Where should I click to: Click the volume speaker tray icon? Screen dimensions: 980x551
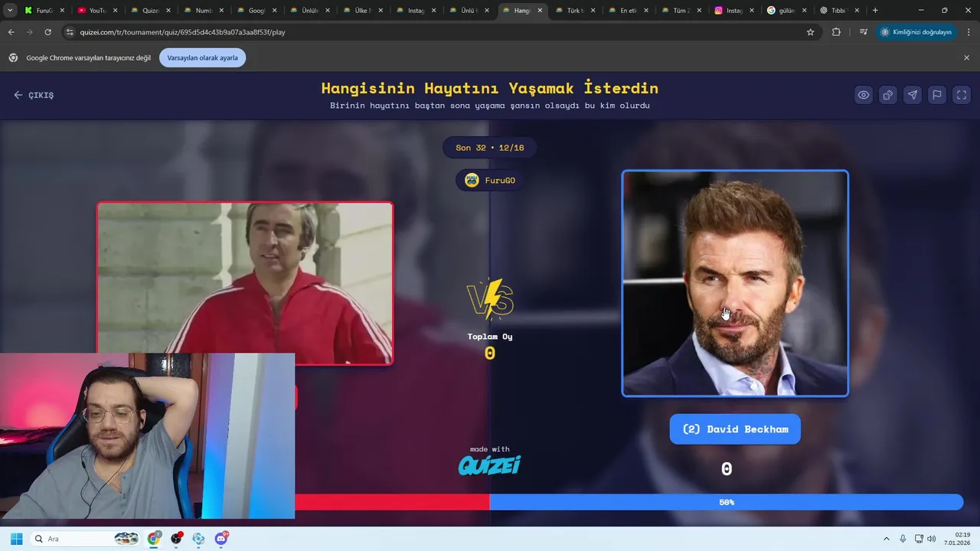pos(932,539)
